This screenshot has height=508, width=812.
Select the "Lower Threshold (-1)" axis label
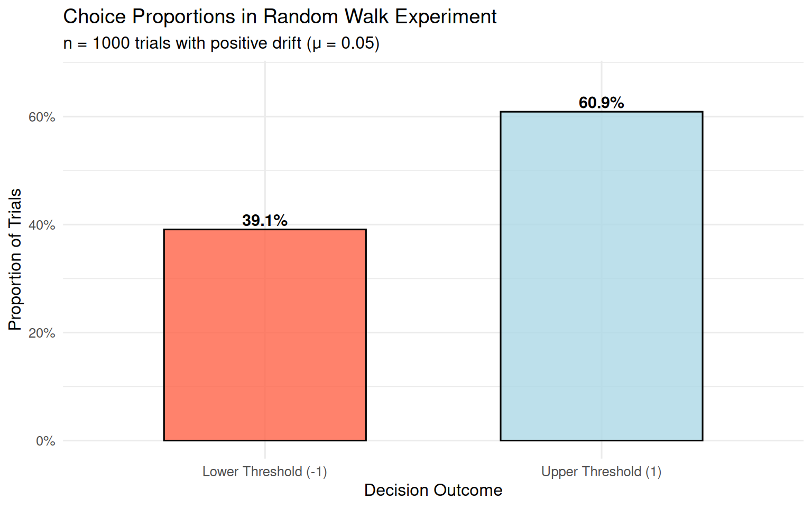coord(265,471)
